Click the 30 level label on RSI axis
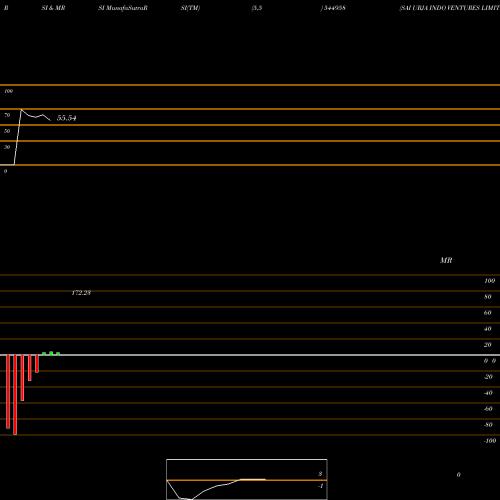 (7, 147)
